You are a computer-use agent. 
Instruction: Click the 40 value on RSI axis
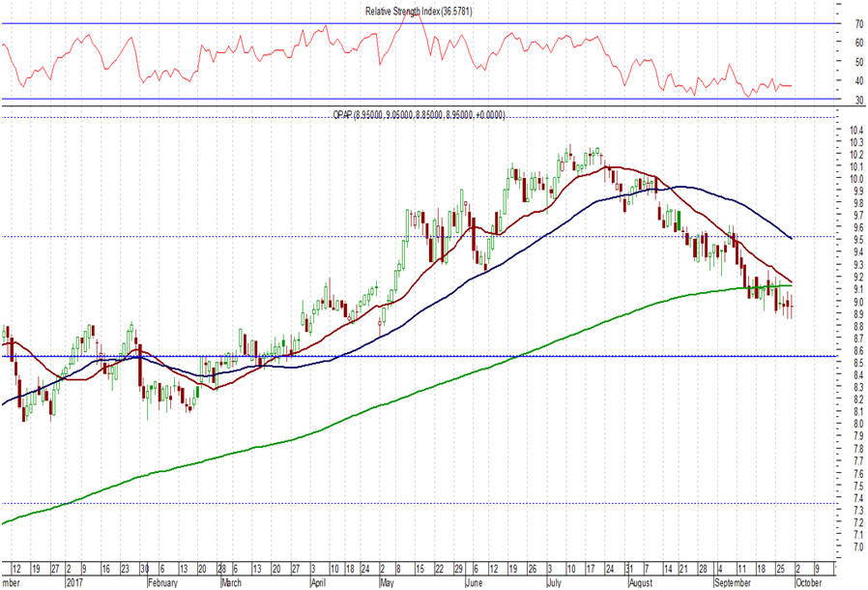coord(859,81)
